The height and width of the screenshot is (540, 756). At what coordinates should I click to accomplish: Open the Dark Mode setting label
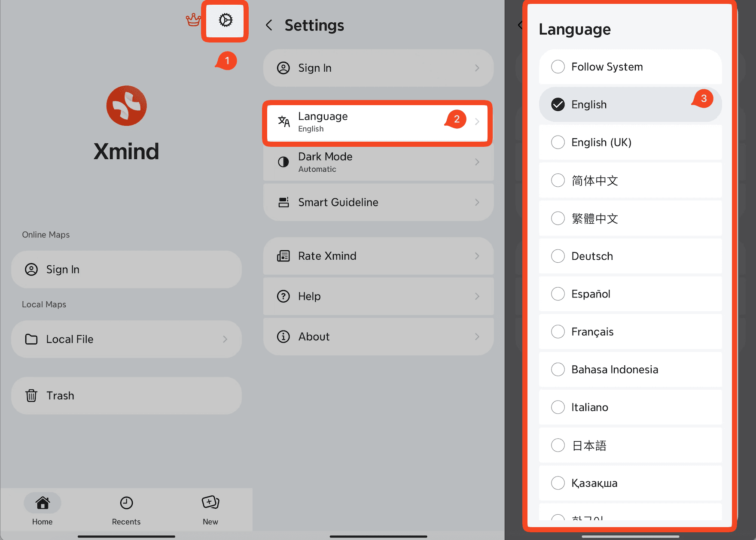(x=325, y=157)
